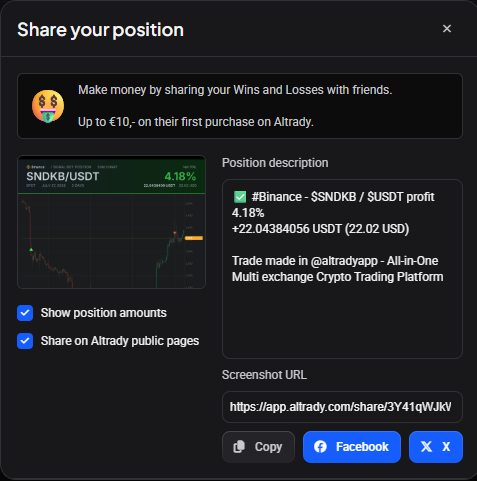The height and width of the screenshot is (481, 477).
Task: Click the Show position amounts label text
Action: [x=104, y=313]
